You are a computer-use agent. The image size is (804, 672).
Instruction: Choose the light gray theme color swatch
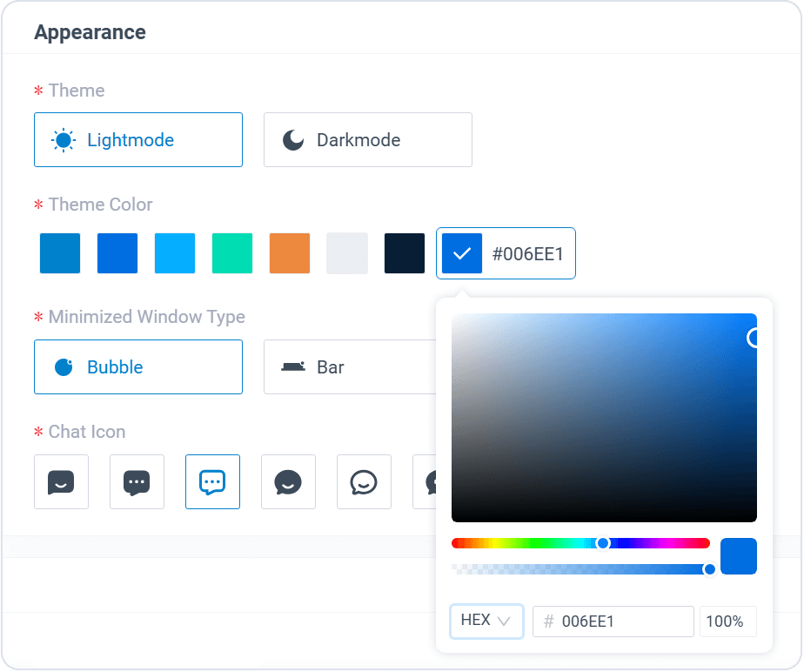tap(347, 253)
